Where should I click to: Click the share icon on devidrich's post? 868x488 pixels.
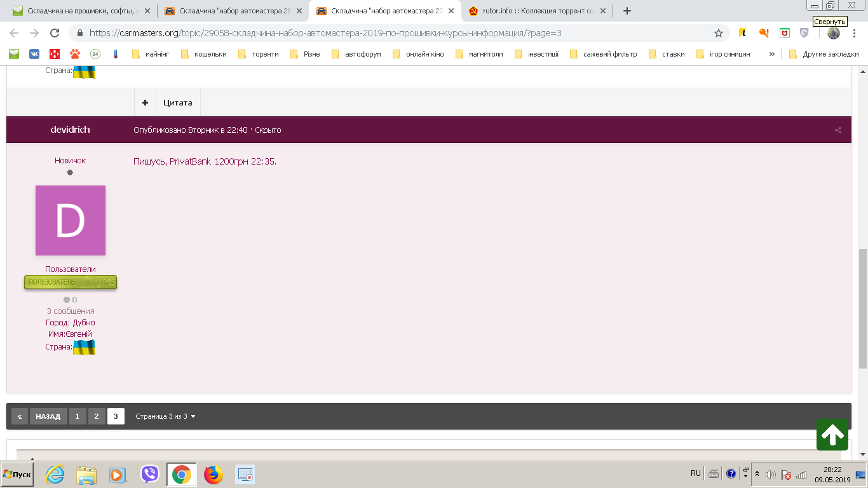click(x=837, y=130)
